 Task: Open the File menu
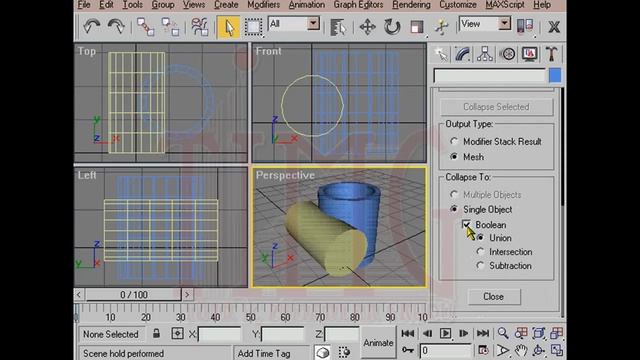[84, 5]
